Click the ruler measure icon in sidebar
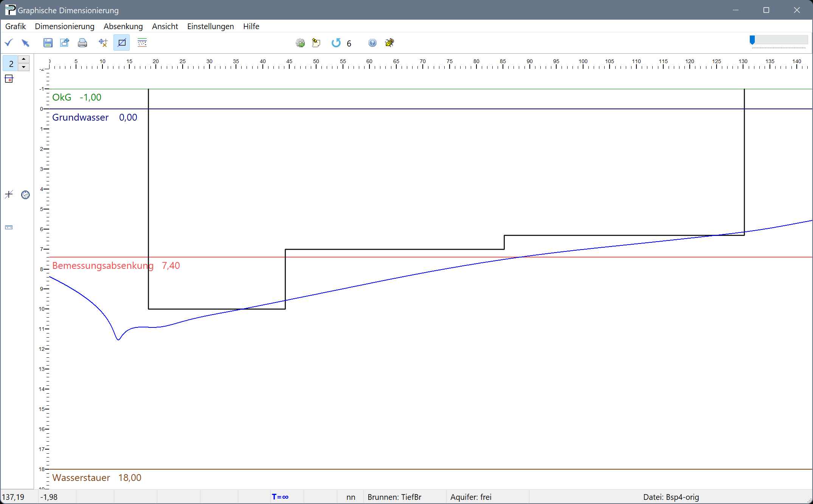Viewport: 813px width, 504px height. pos(9,227)
